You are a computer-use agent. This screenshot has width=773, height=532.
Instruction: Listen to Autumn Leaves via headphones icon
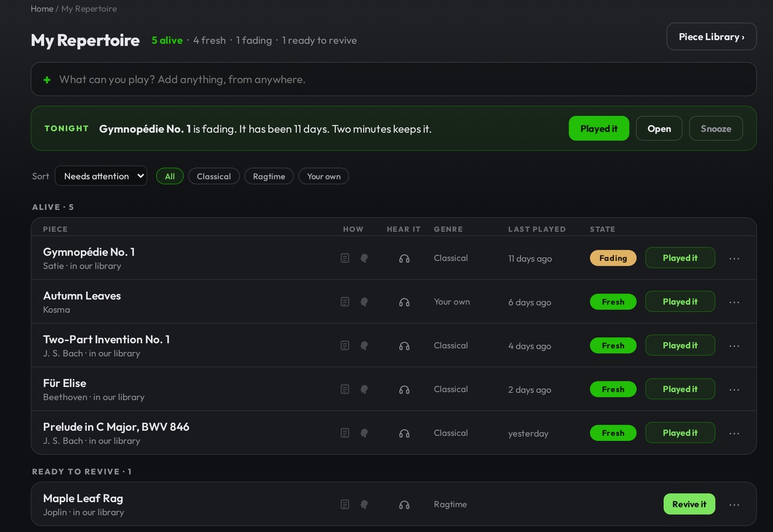(x=404, y=302)
